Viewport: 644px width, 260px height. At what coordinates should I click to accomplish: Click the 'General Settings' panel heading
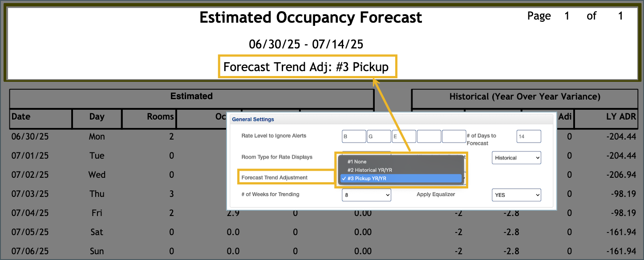(253, 119)
